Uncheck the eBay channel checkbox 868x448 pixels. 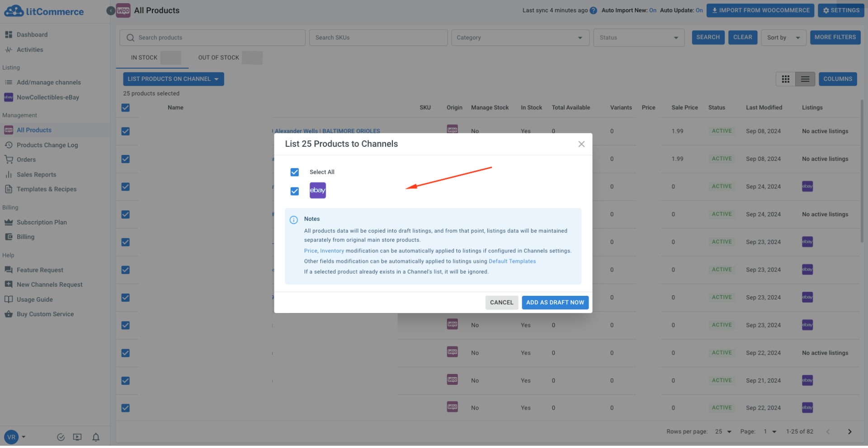(x=294, y=191)
